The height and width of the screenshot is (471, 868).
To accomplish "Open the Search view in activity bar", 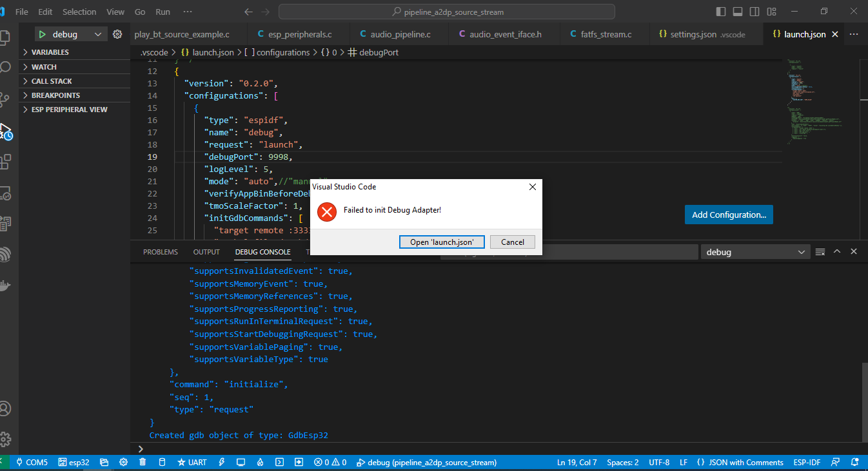I will pos(5,68).
